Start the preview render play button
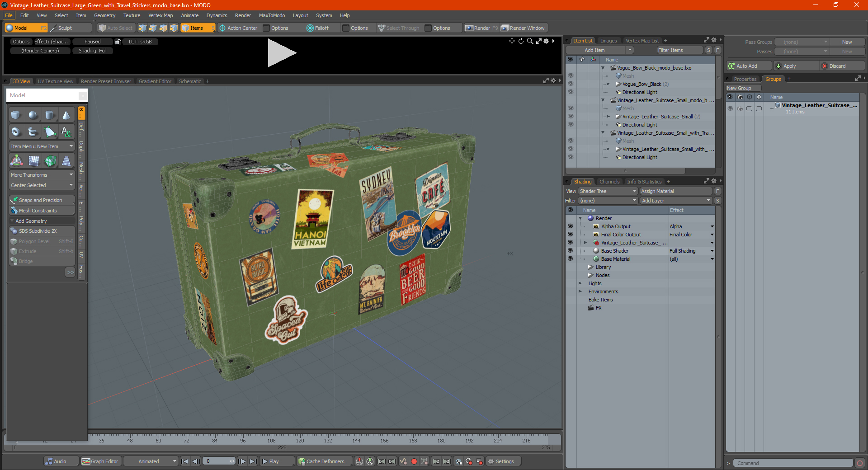868x470 pixels. click(281, 53)
